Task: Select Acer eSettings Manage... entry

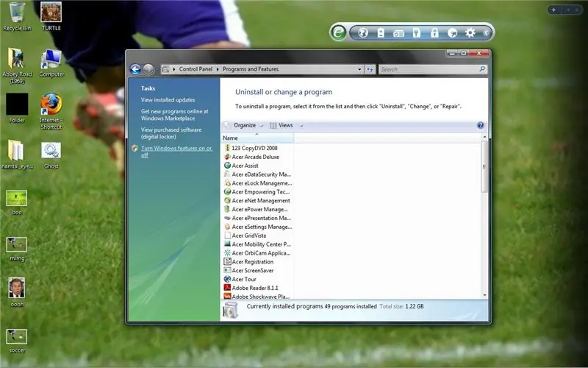Action: tap(257, 227)
